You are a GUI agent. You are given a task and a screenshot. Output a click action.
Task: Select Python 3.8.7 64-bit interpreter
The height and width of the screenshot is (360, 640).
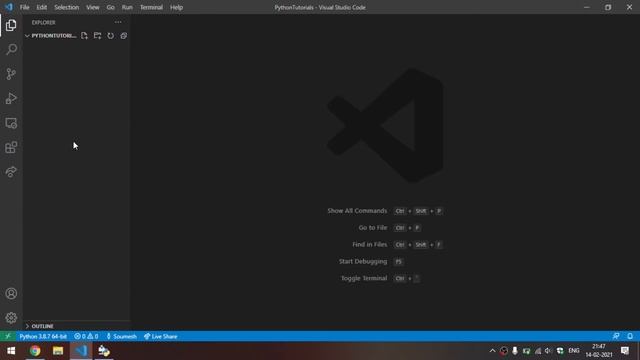pos(43,336)
